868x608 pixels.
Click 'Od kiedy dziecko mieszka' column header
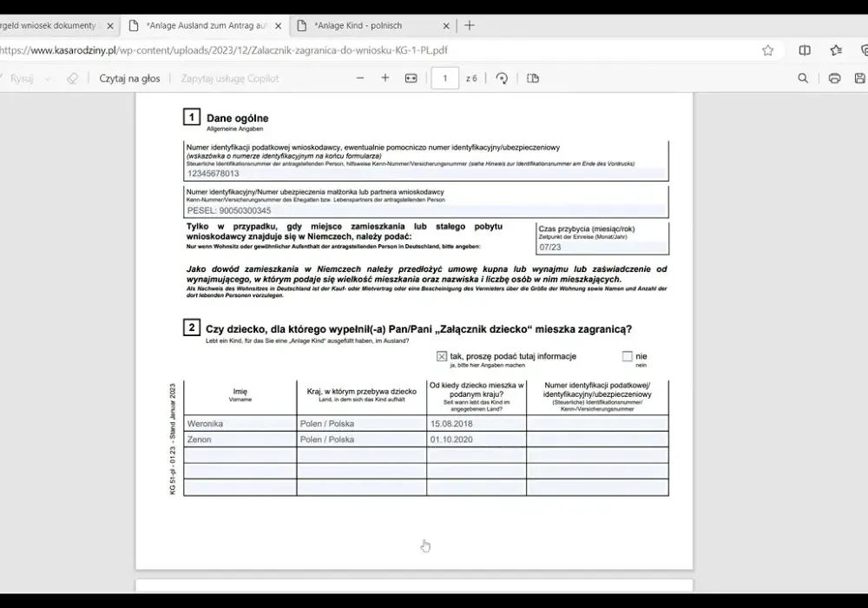point(477,389)
